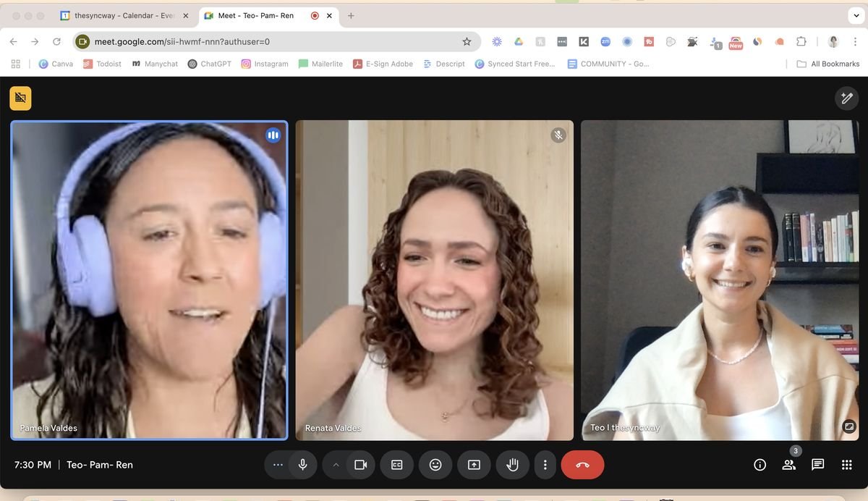Expand camera settings with the up chevron
The height and width of the screenshot is (501, 868).
pyautogui.click(x=336, y=465)
